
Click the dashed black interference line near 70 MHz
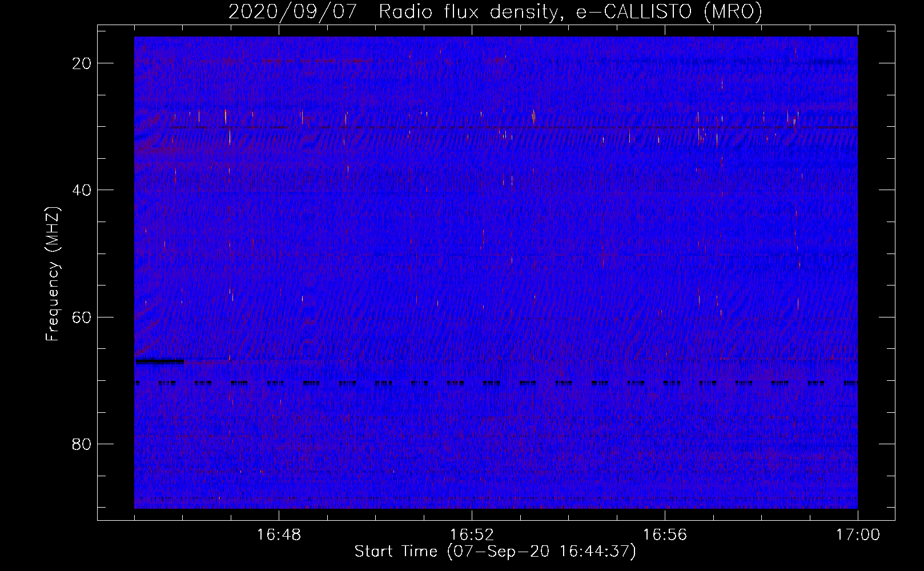(496, 383)
